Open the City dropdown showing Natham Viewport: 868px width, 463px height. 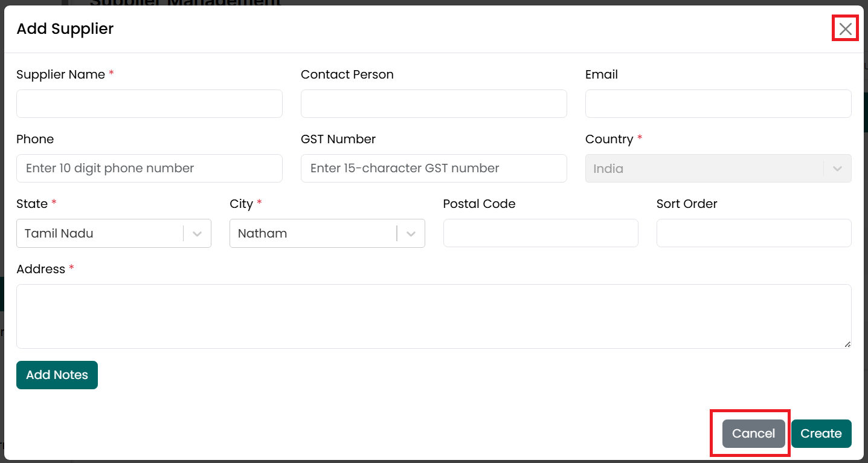327,233
